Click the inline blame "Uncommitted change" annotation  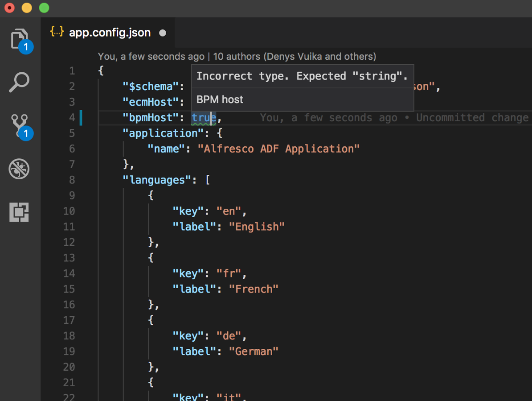394,118
